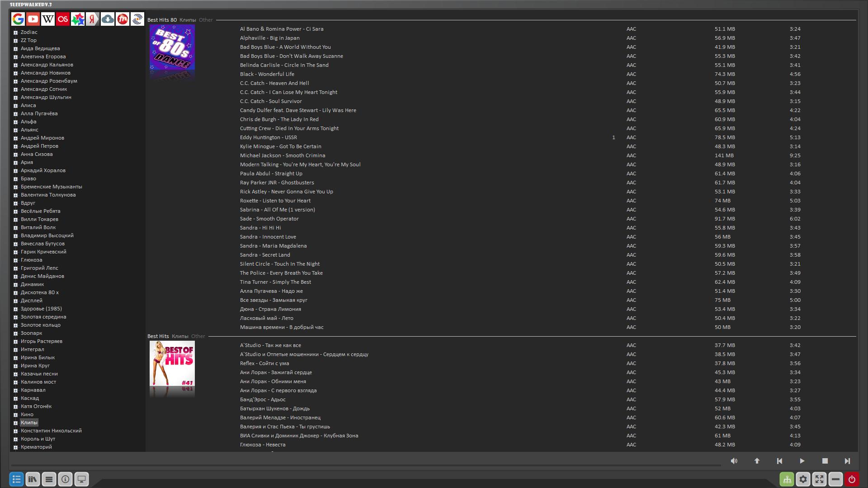Open the Last.fm lookup icon
The height and width of the screenshot is (488, 868).
[x=63, y=19]
